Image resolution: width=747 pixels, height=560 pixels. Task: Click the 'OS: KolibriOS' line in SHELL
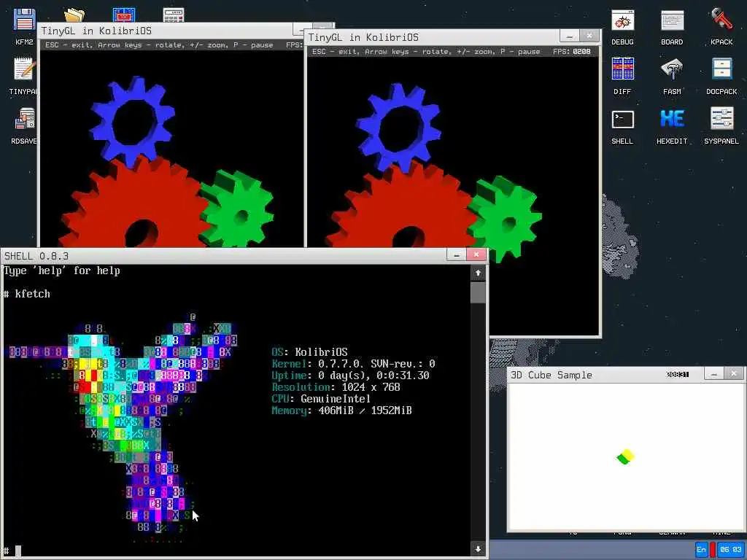click(309, 352)
